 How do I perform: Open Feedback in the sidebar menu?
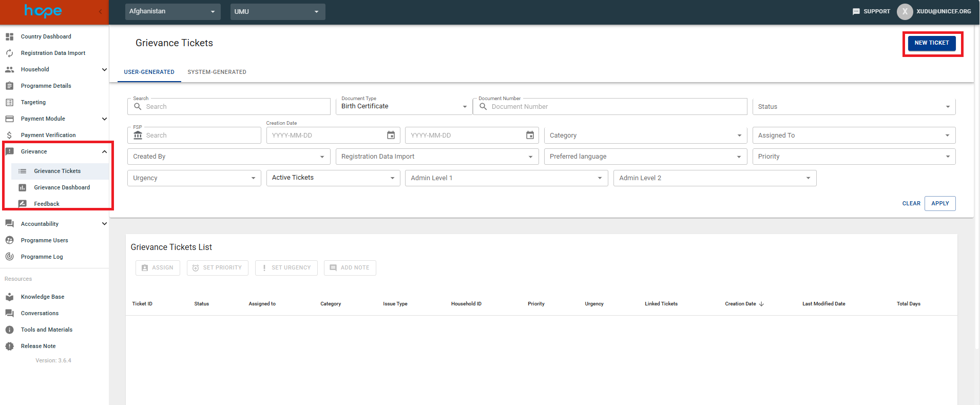tap(47, 204)
